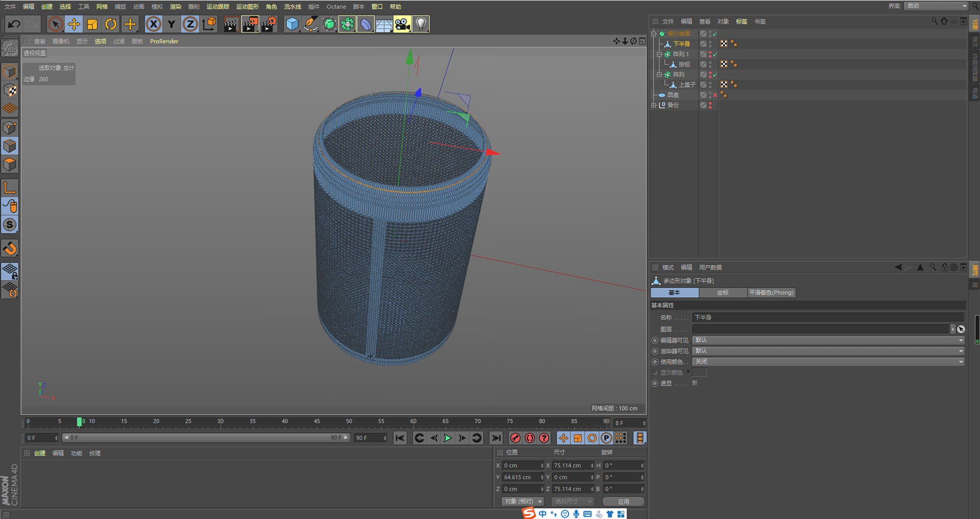Screen dimensions: 980x519
Task: Collapse the 细分曲面 tree node
Action: click(x=654, y=34)
